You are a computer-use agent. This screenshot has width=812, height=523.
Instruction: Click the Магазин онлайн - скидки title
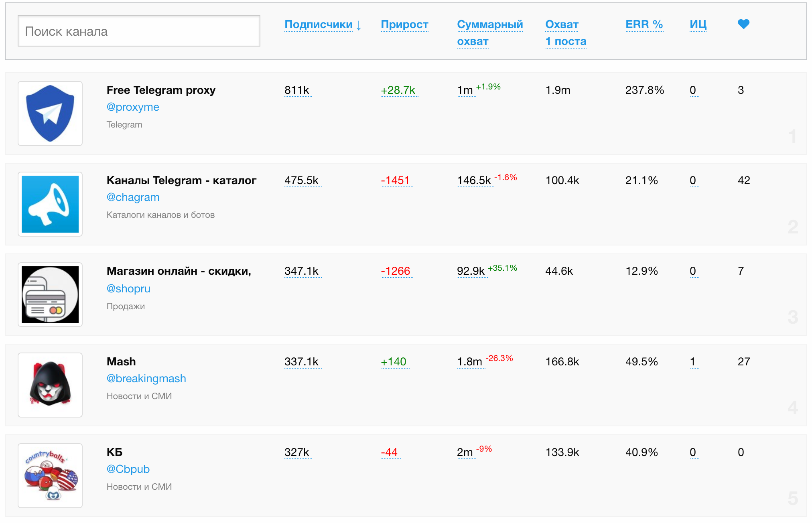click(x=179, y=271)
